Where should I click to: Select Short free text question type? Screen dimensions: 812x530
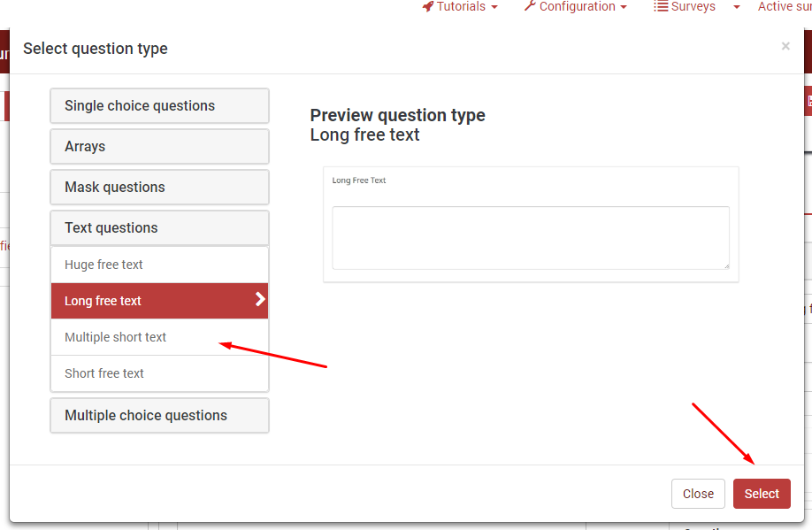(x=159, y=373)
